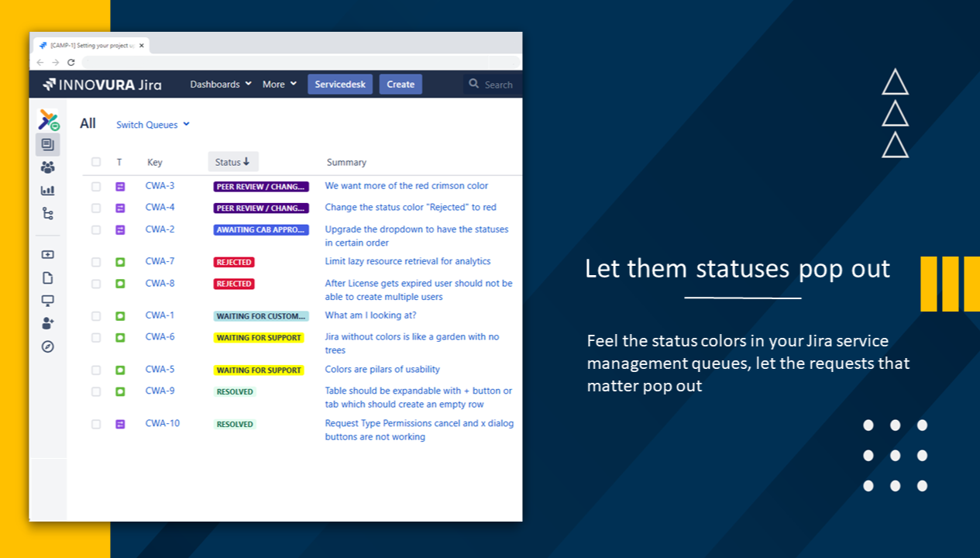Sort by the T type column header
The image size is (980, 558).
pos(119,163)
